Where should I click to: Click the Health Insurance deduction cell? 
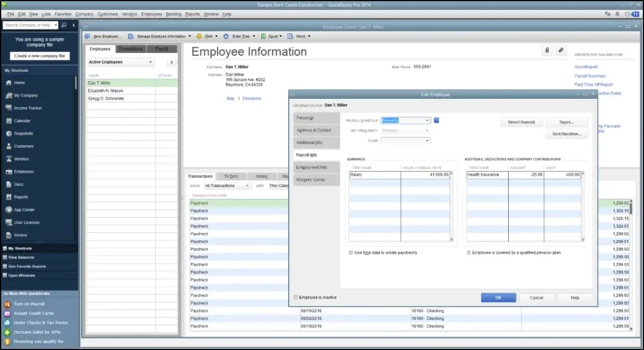point(487,175)
